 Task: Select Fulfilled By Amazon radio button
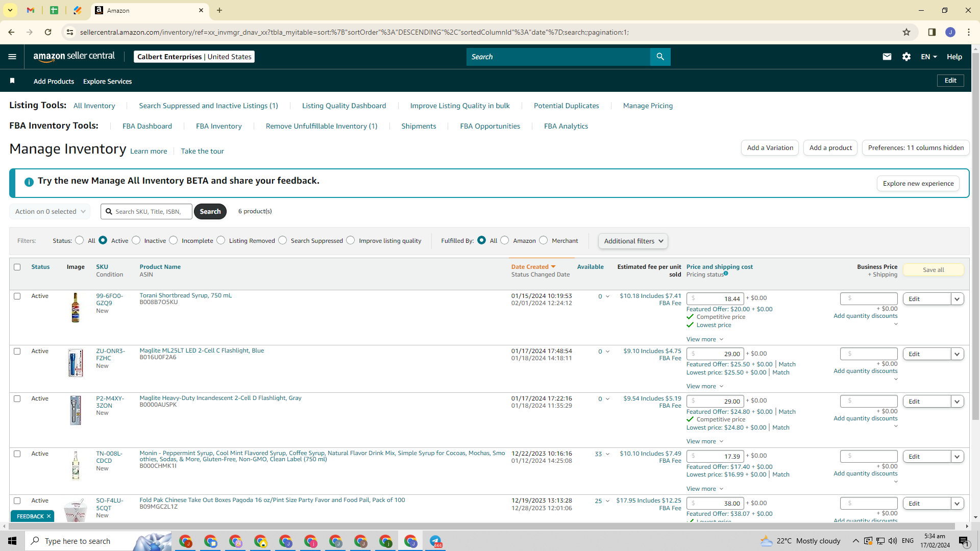505,240
